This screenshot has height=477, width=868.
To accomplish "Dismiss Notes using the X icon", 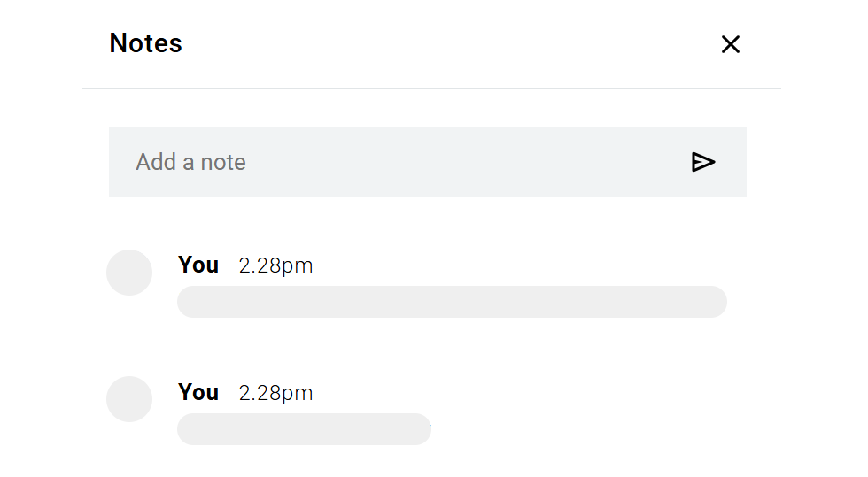I will [730, 44].
